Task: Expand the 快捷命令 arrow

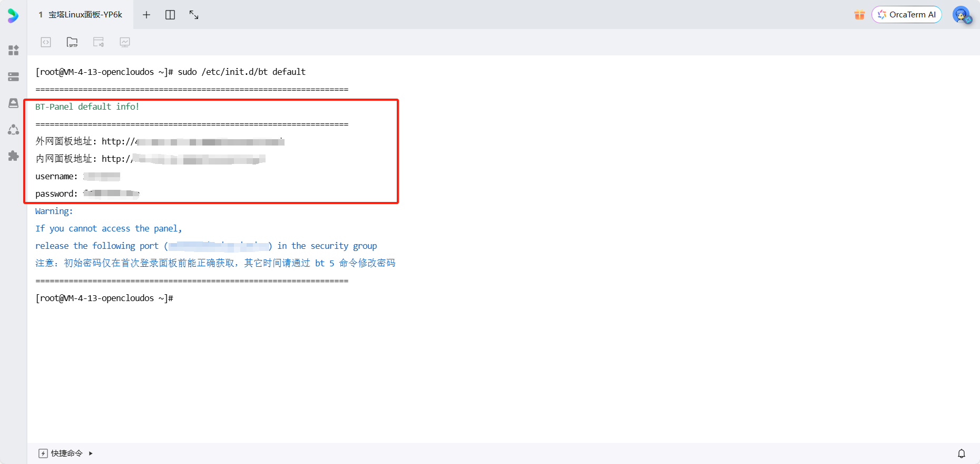Action: pos(91,453)
